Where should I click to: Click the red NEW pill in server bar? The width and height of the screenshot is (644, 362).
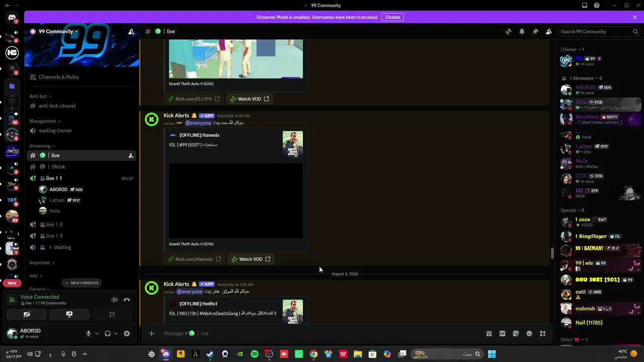[x=12, y=283]
